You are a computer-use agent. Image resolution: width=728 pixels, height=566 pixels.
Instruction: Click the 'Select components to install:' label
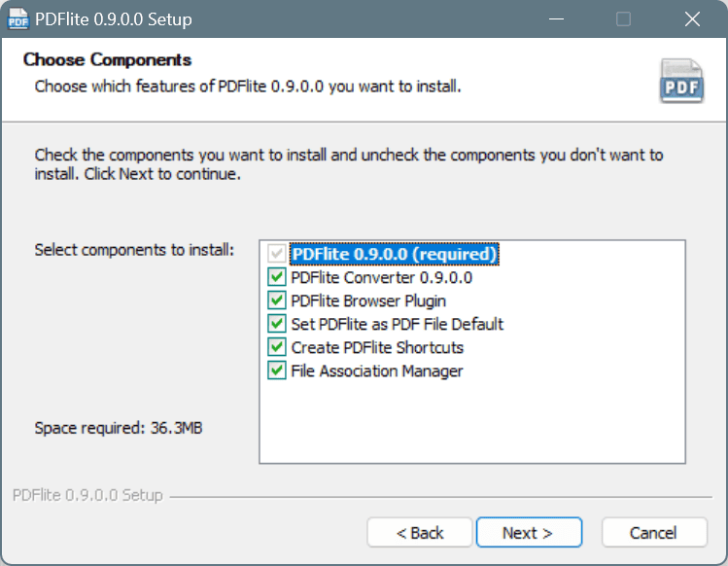tap(134, 250)
